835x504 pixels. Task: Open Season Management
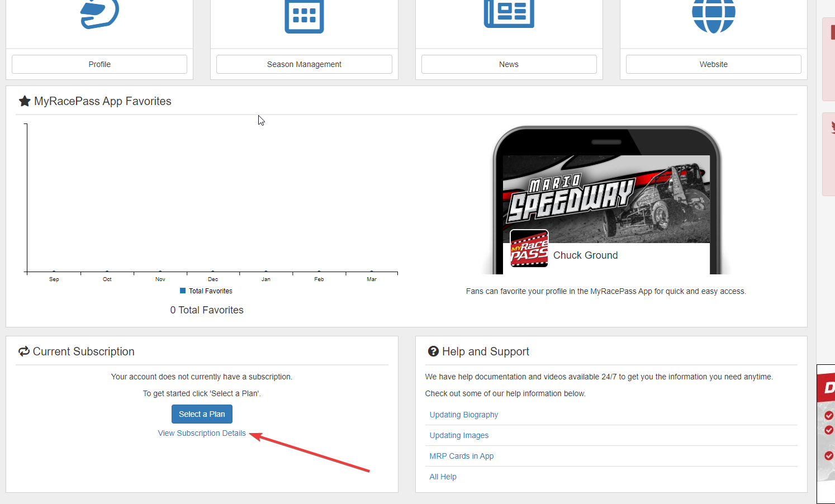(304, 64)
